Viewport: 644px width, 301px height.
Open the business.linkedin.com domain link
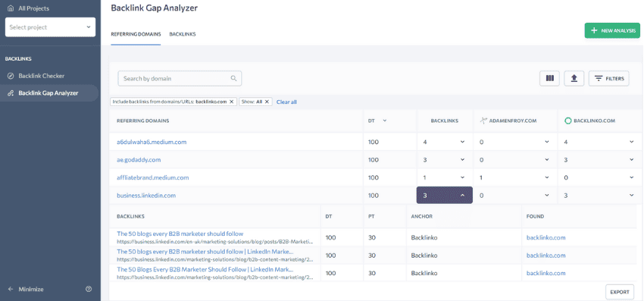[145, 196]
